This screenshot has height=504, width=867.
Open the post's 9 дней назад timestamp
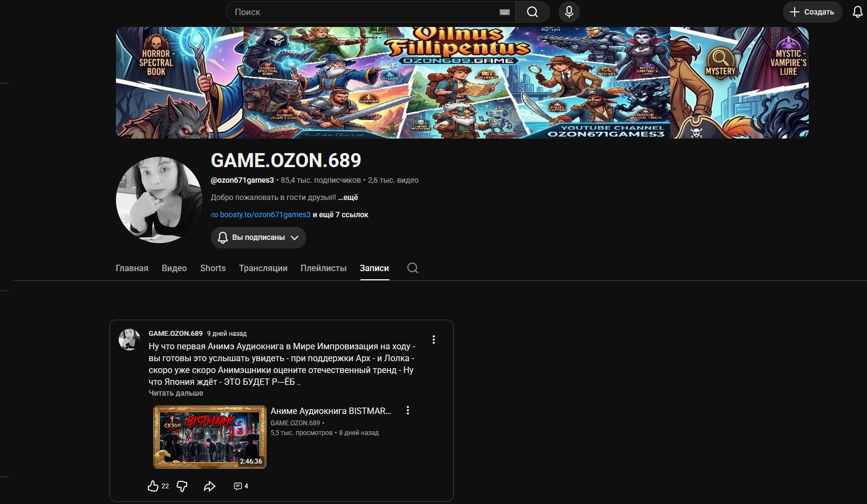click(x=227, y=334)
